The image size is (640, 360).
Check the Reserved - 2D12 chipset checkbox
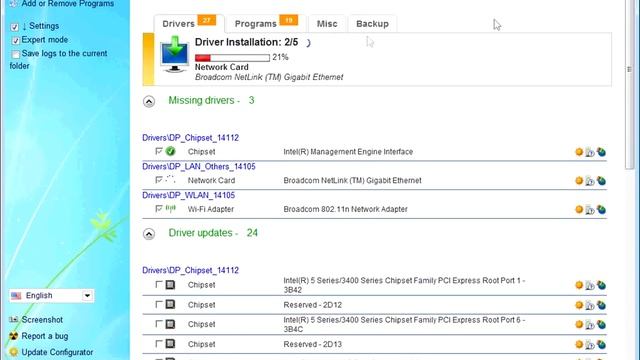159,304
